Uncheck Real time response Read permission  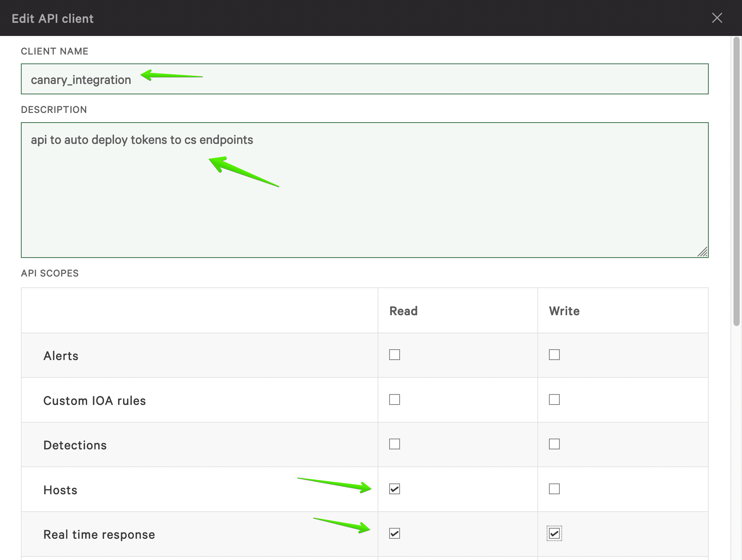(x=394, y=534)
